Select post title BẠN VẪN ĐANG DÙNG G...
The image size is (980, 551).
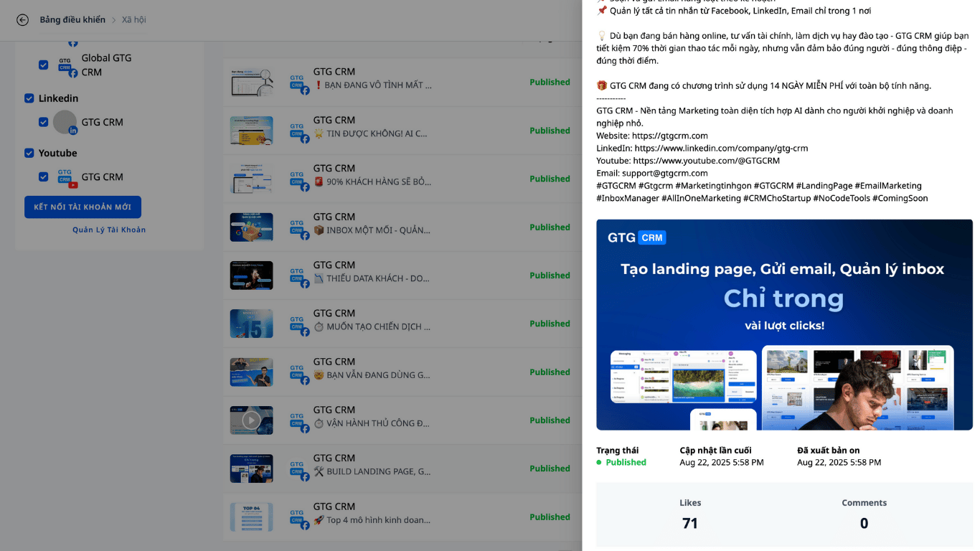(x=372, y=375)
